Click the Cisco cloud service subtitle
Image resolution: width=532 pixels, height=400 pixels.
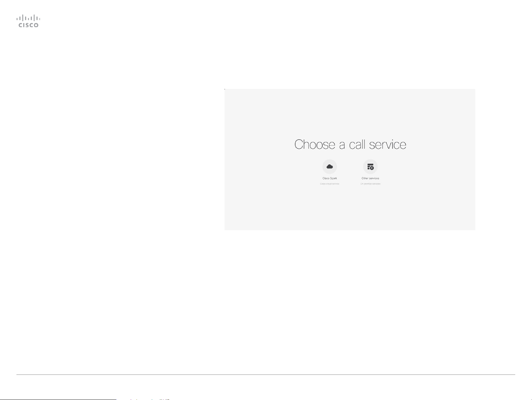[x=330, y=184]
